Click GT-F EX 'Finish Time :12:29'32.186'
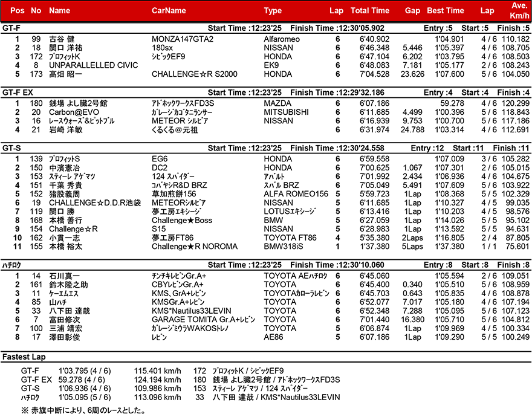The width and height of the screenshot is (532, 414). (x=337, y=92)
